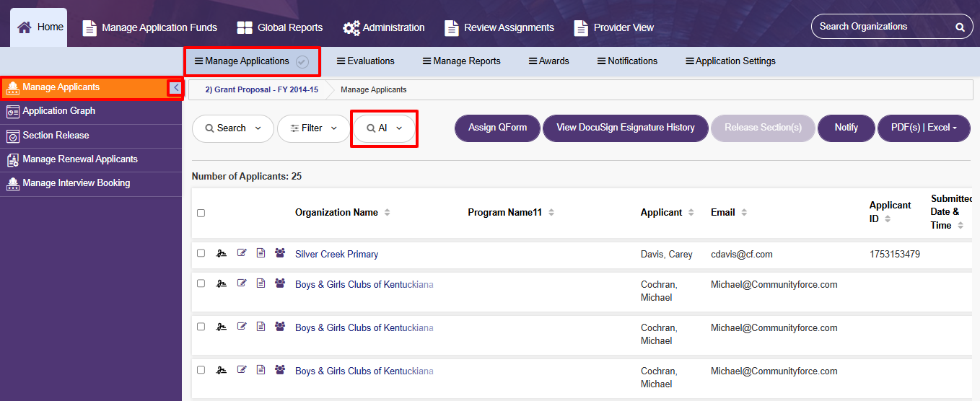Click Home house icon in top navigation
The image size is (980, 401).
(25, 27)
